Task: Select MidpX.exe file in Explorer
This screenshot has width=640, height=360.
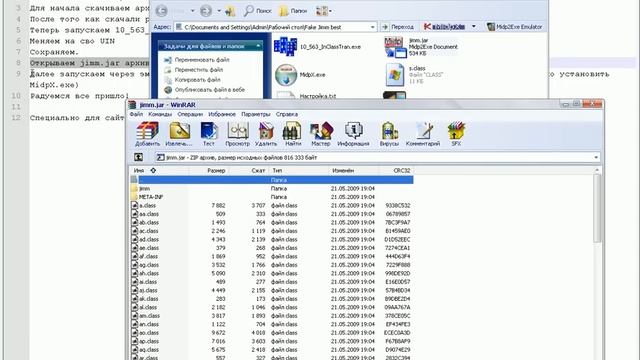Action: tap(300, 75)
